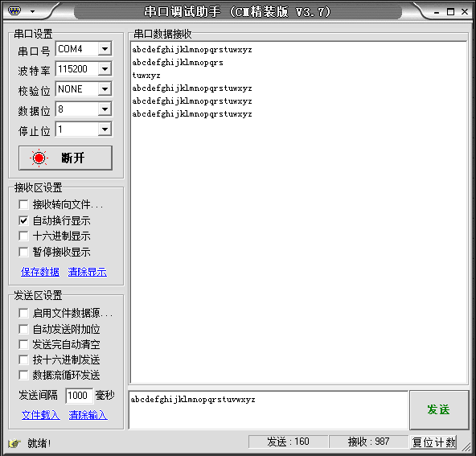The height and width of the screenshot is (456, 476).
Task: Maximize the serial assistant window
Action: tap(451, 12)
